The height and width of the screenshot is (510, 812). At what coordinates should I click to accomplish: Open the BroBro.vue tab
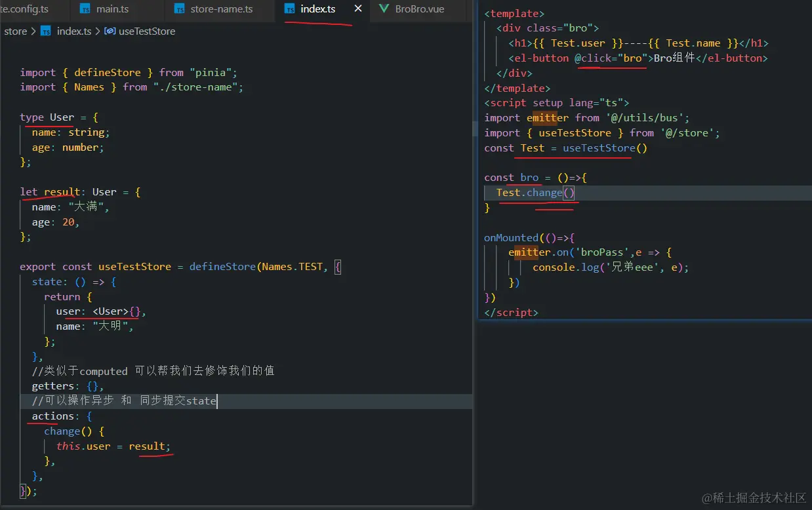coord(419,9)
